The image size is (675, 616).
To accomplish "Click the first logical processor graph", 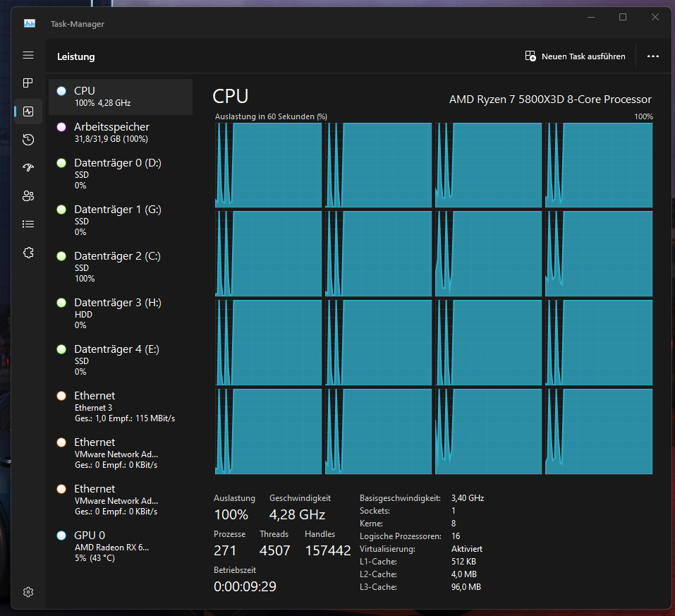I will [268, 165].
